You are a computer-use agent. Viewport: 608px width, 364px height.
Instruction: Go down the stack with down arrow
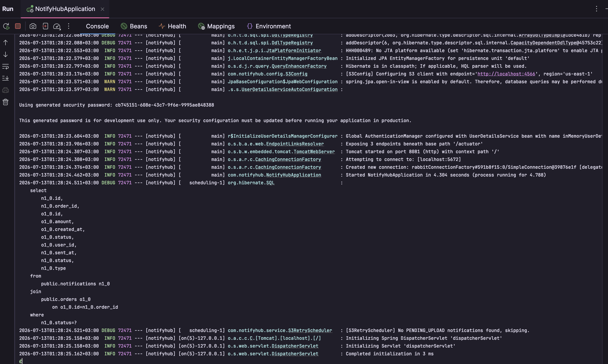(5, 54)
